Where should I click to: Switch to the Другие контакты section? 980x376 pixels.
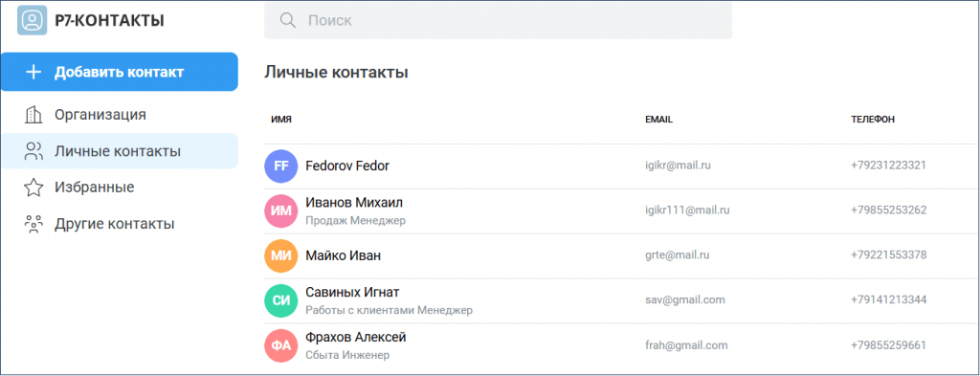[119, 224]
